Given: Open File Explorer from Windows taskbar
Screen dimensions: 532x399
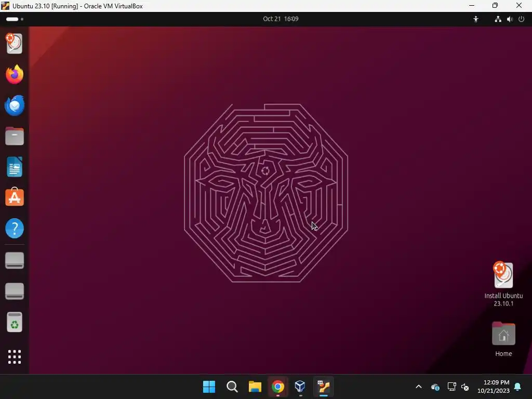Looking at the screenshot, I should tap(255, 387).
